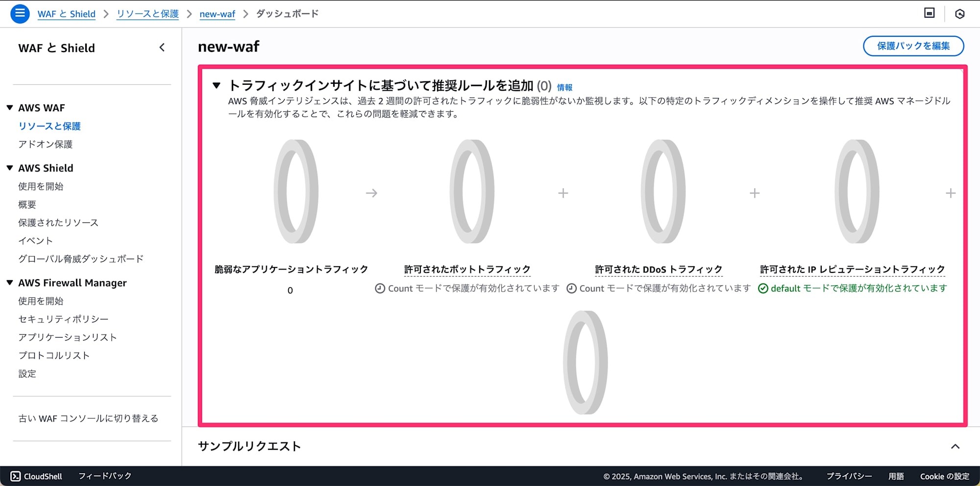Open アプリケーションリスト in the sidebar
This screenshot has width=980, height=486.
click(x=68, y=337)
